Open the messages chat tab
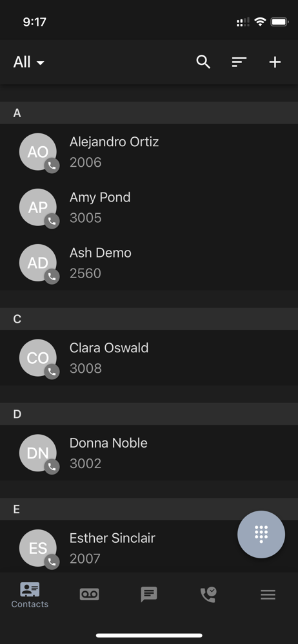 tap(149, 594)
